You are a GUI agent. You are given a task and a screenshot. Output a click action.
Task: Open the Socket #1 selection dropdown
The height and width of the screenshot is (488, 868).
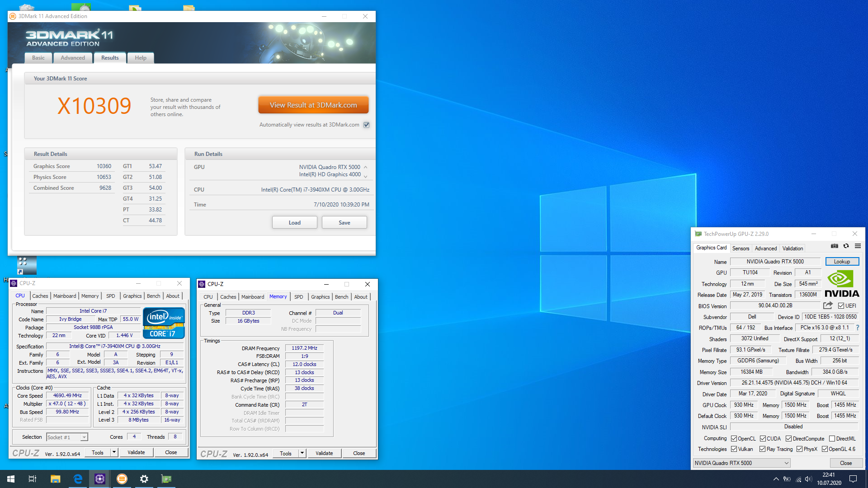67,437
